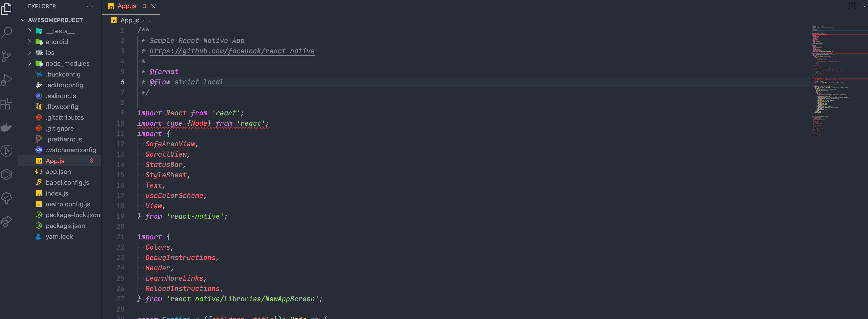
Task: Click the Explorer files icon
Action: click(6, 9)
